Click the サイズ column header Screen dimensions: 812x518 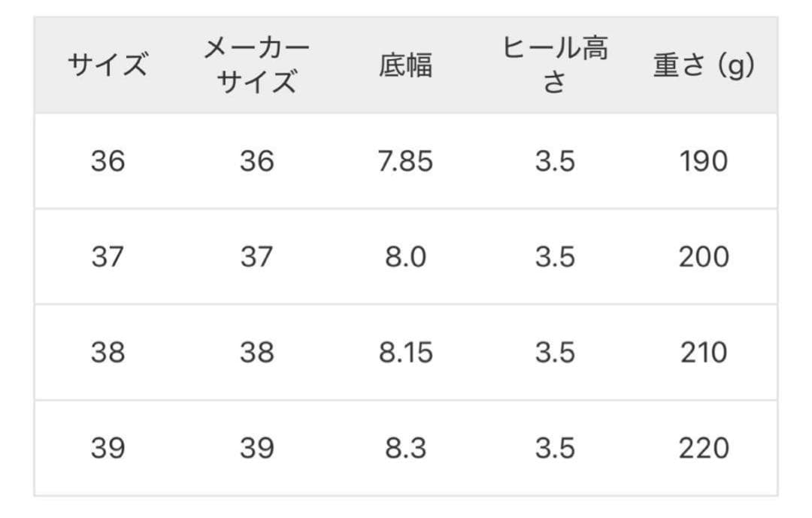coord(108,65)
